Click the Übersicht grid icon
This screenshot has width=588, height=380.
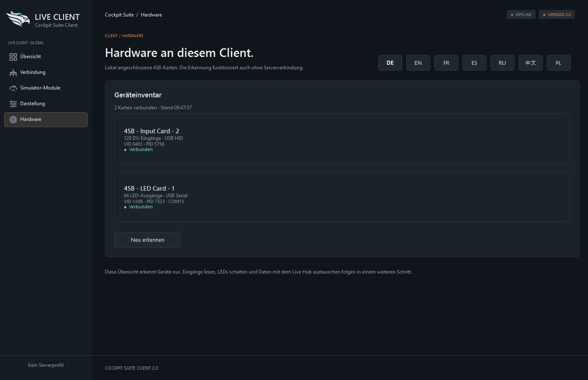(x=13, y=57)
